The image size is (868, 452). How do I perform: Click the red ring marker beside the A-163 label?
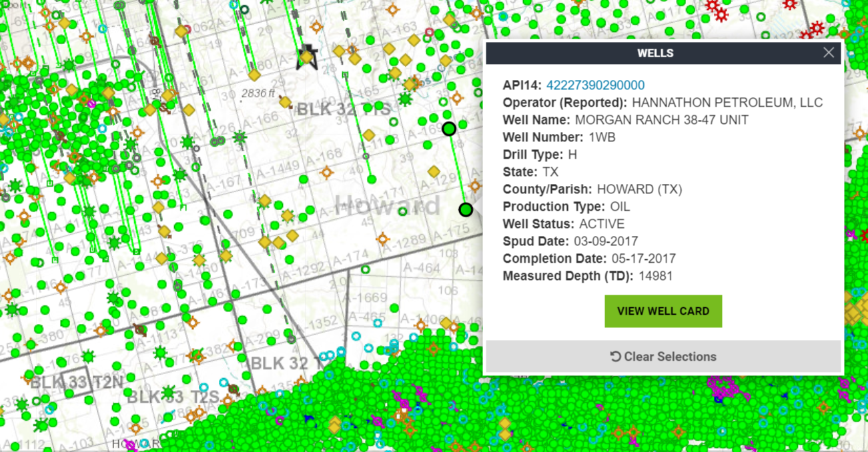(430, 32)
